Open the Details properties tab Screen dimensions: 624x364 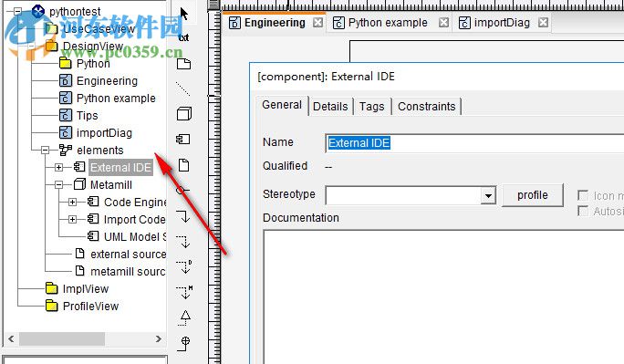[330, 107]
